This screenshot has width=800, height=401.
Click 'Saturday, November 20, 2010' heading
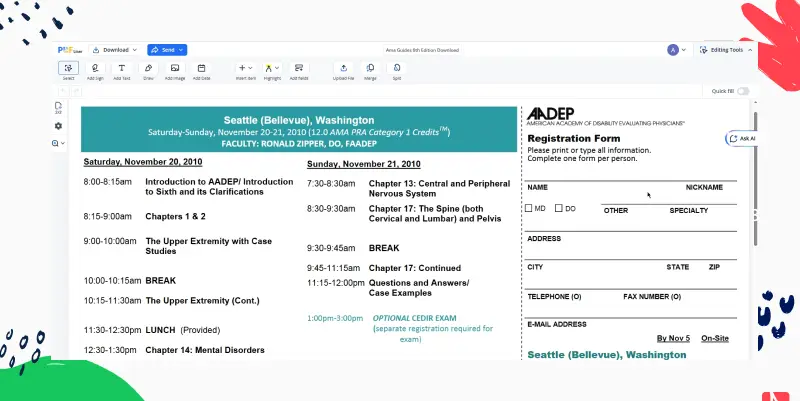point(143,162)
